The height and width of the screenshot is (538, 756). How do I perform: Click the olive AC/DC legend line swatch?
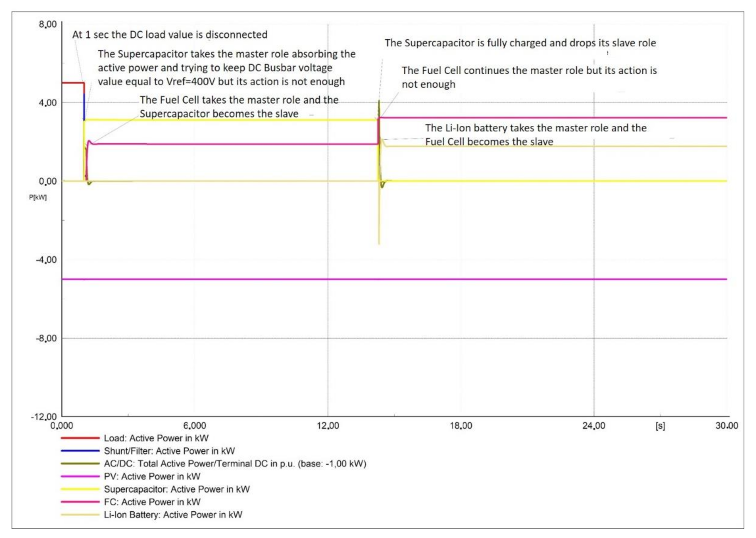80,463
